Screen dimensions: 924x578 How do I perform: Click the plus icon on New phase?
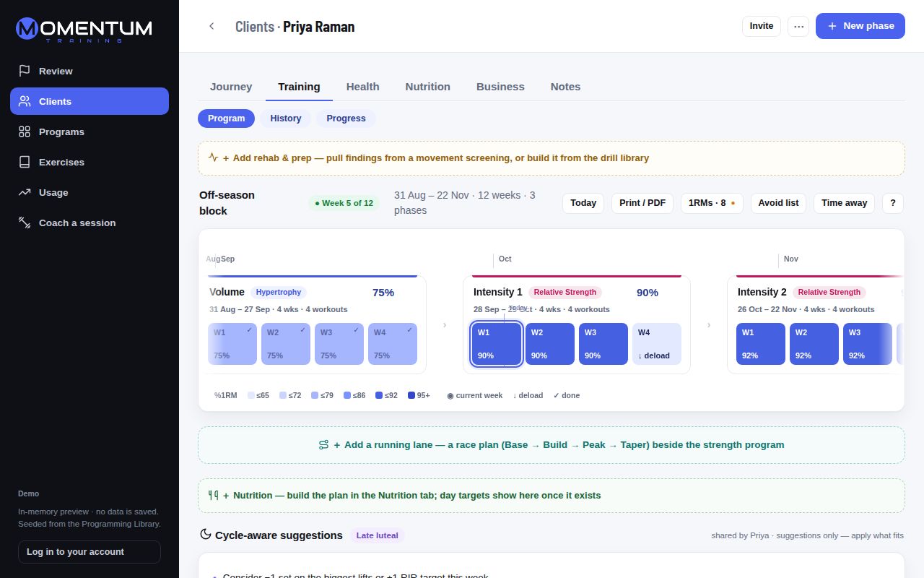pos(832,26)
